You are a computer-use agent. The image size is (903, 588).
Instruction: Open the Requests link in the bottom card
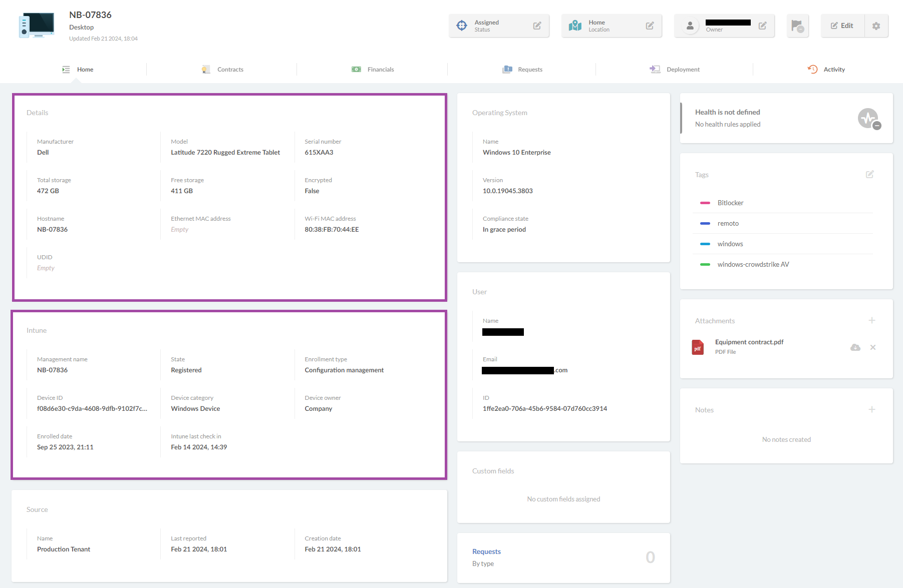coord(486,551)
